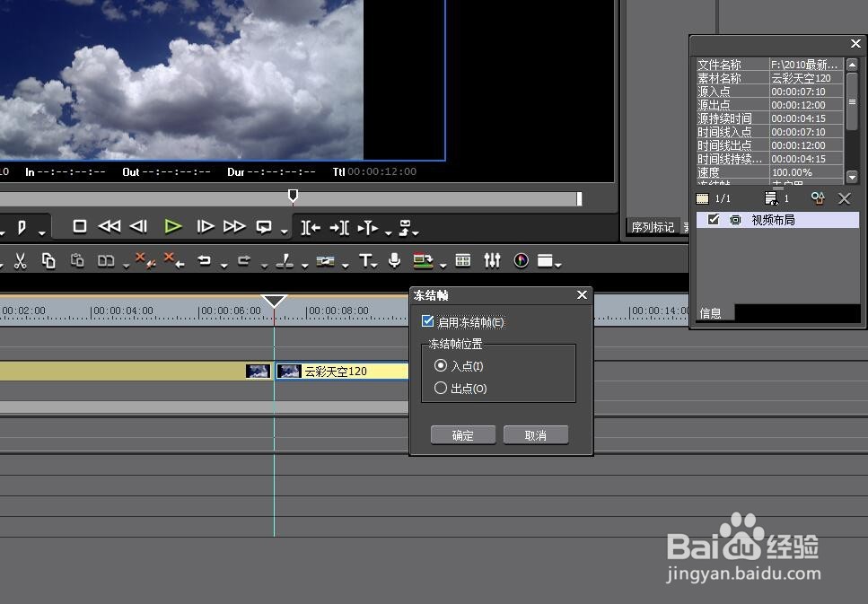Click the timeline cursor marker on the ruler
868x604 pixels.
(x=274, y=302)
